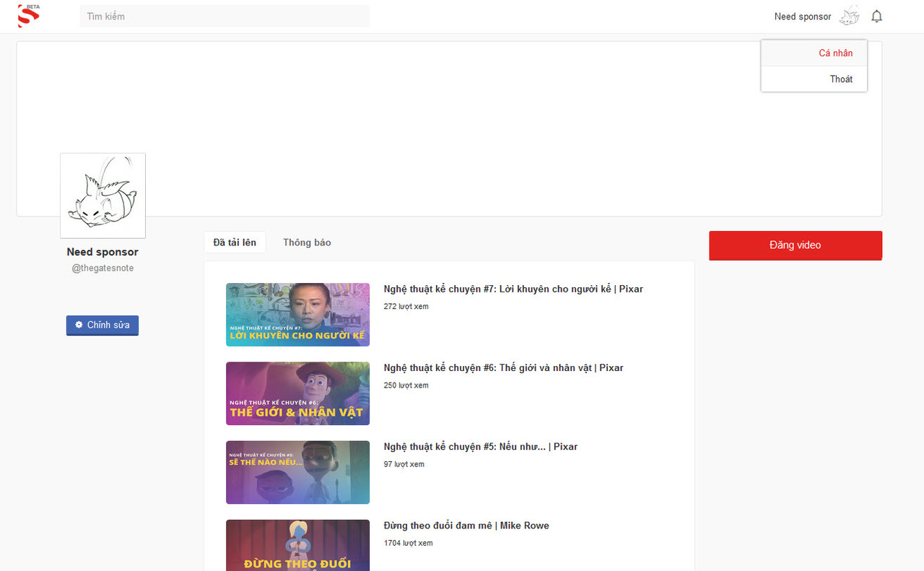Click the Đăng video button
The width and height of the screenshot is (924, 571).
click(796, 245)
